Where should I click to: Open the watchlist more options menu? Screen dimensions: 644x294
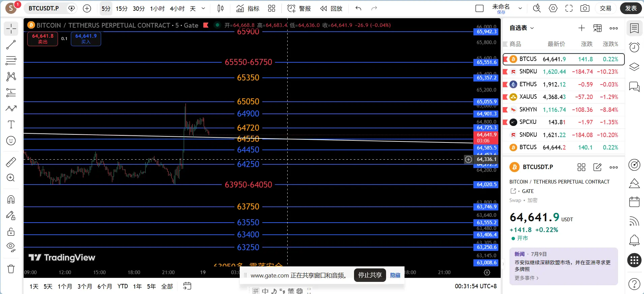[614, 28]
